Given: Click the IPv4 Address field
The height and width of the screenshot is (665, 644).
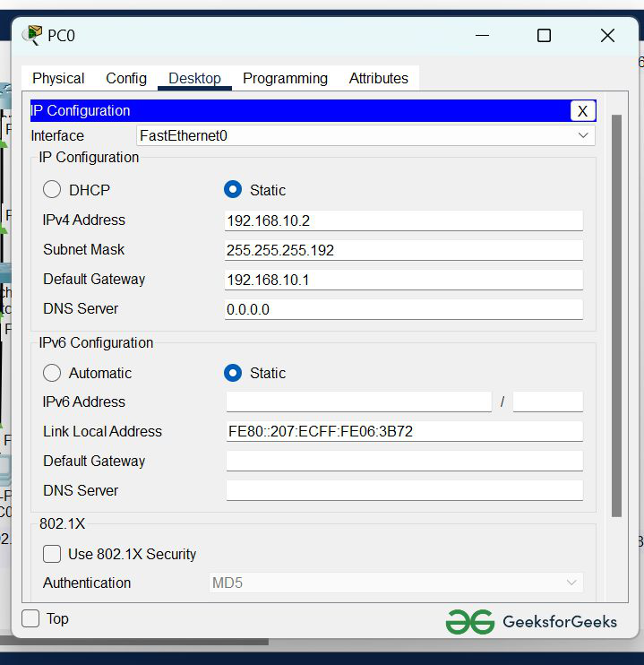Looking at the screenshot, I should pyautogui.click(x=403, y=220).
